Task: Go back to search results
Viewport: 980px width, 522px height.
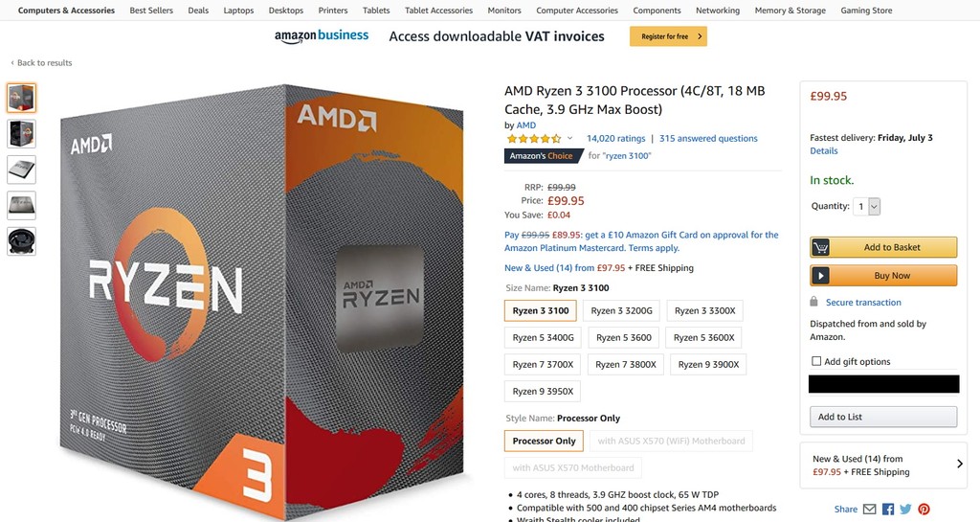Action: click(x=42, y=63)
